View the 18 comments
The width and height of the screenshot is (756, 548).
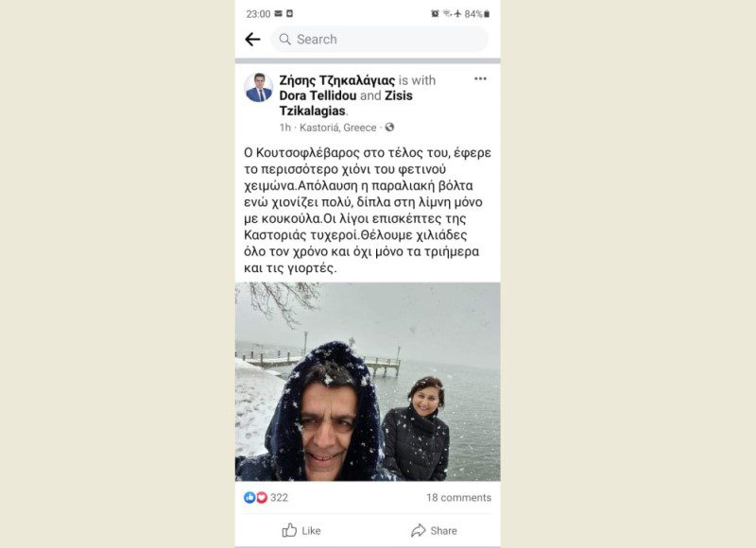458,497
